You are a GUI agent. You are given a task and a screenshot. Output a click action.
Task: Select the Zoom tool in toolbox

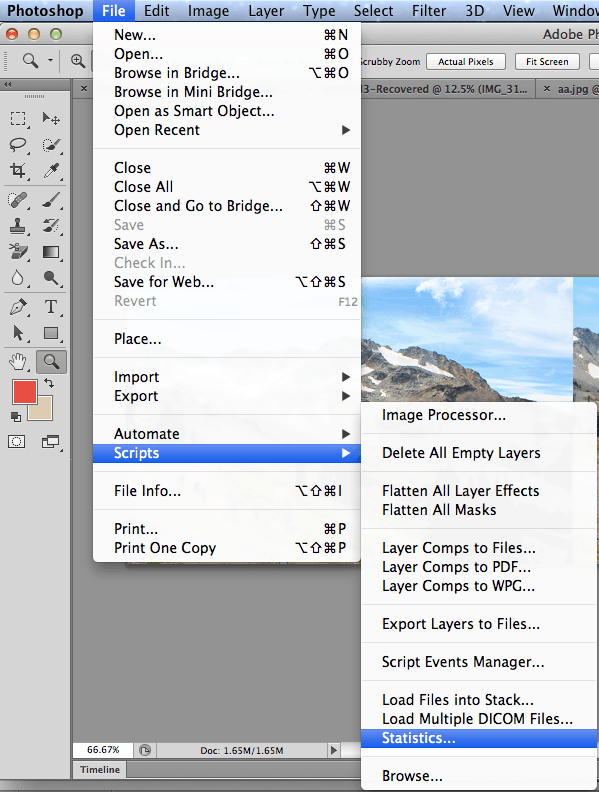(51, 362)
